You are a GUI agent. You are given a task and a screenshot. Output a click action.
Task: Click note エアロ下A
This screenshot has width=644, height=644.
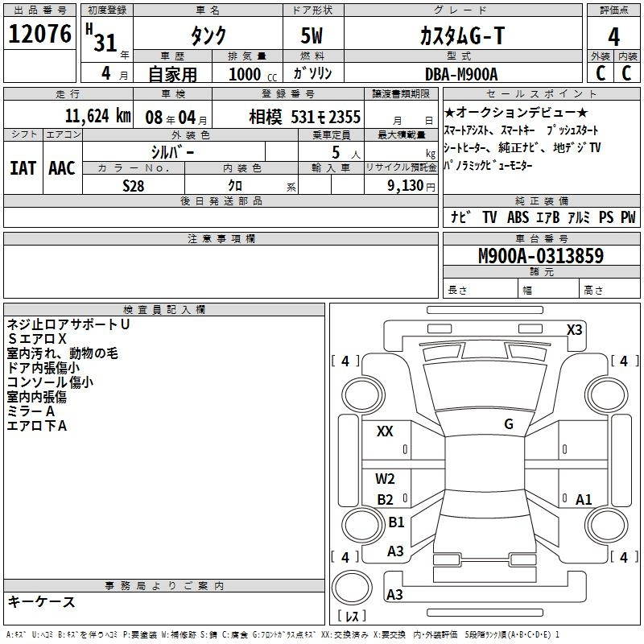pyautogui.click(x=37, y=426)
